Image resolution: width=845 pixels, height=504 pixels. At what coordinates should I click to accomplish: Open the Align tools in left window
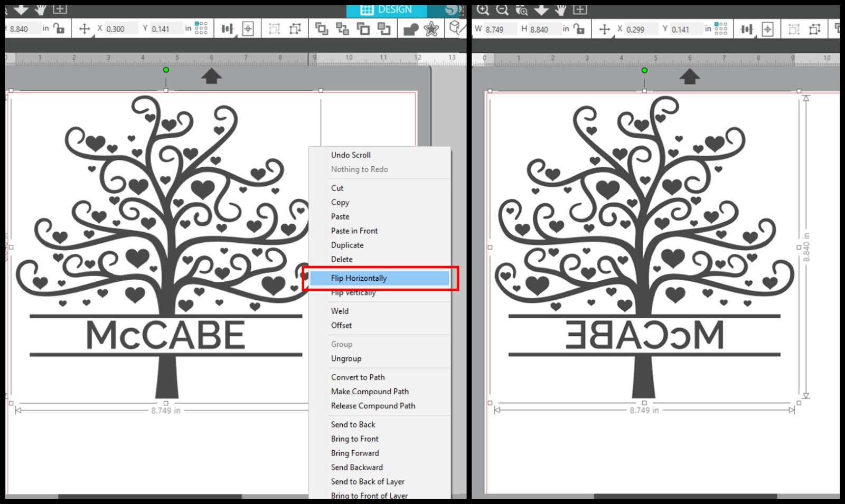227,28
